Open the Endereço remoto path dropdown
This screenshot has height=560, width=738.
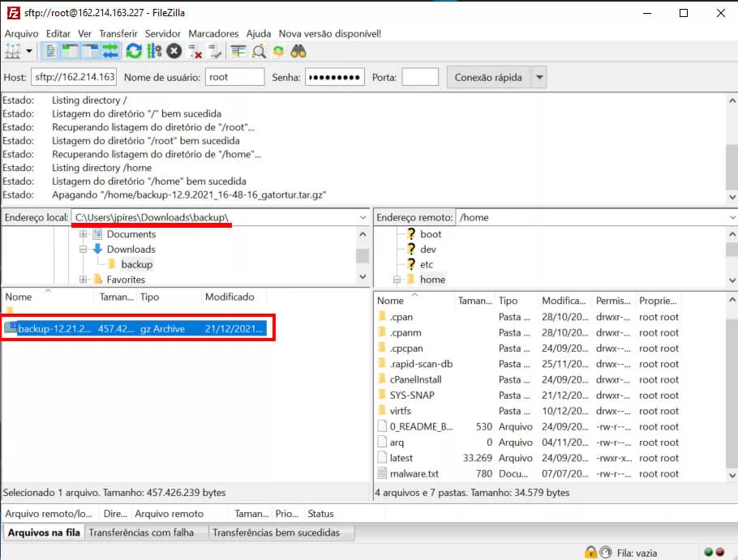click(x=732, y=217)
